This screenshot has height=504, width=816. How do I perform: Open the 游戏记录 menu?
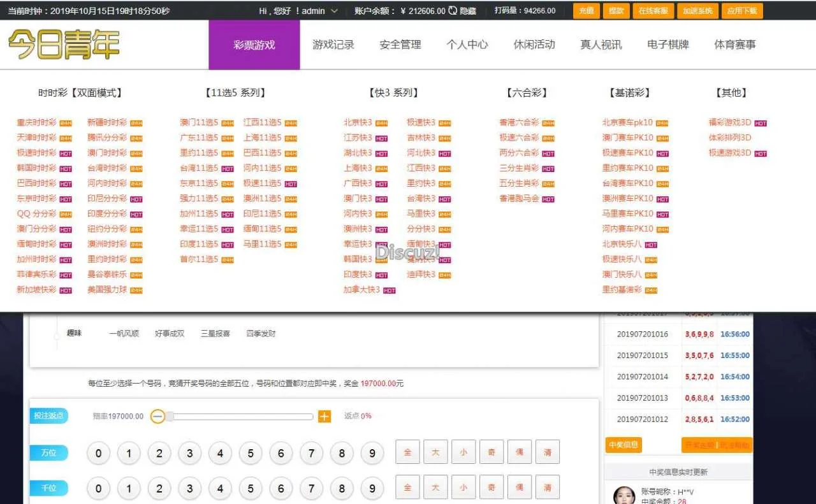pyautogui.click(x=333, y=45)
